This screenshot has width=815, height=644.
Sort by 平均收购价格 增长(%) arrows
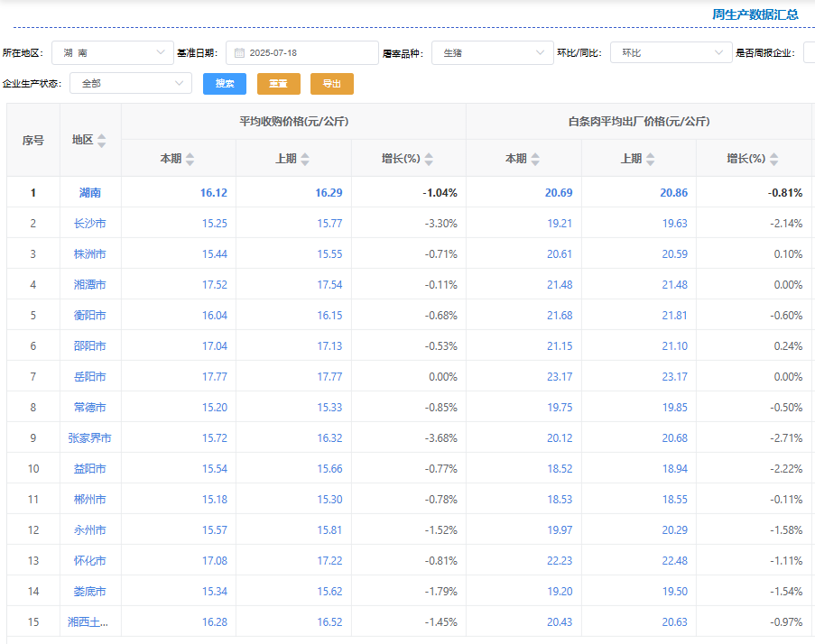[429, 159]
